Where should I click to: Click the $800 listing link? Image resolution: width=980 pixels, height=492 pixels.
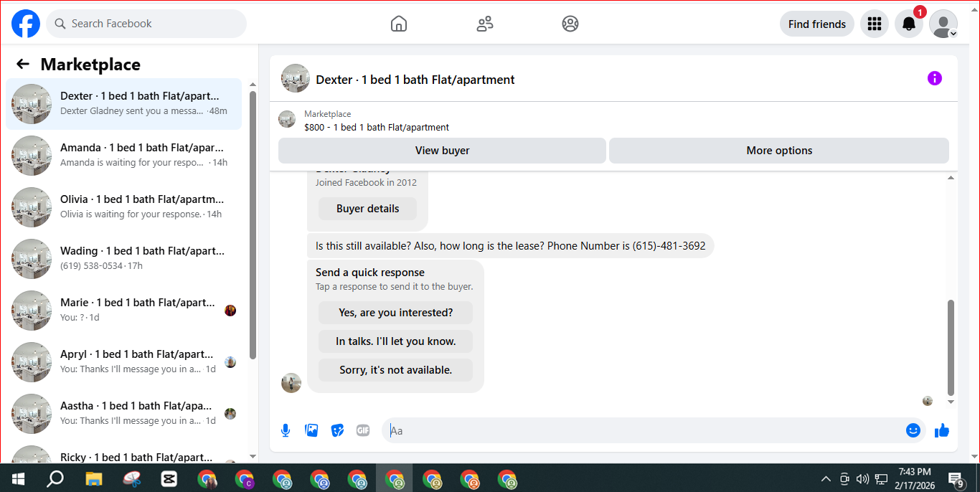[x=377, y=127]
